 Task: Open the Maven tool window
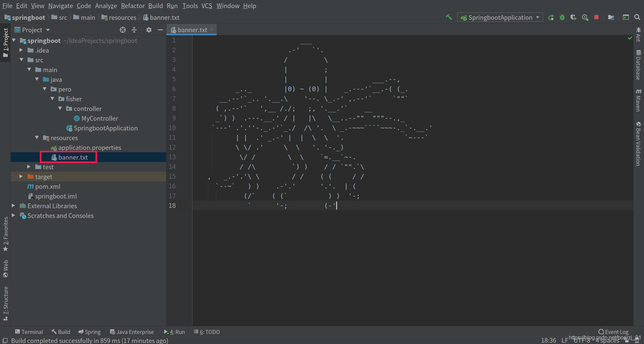coord(638,100)
